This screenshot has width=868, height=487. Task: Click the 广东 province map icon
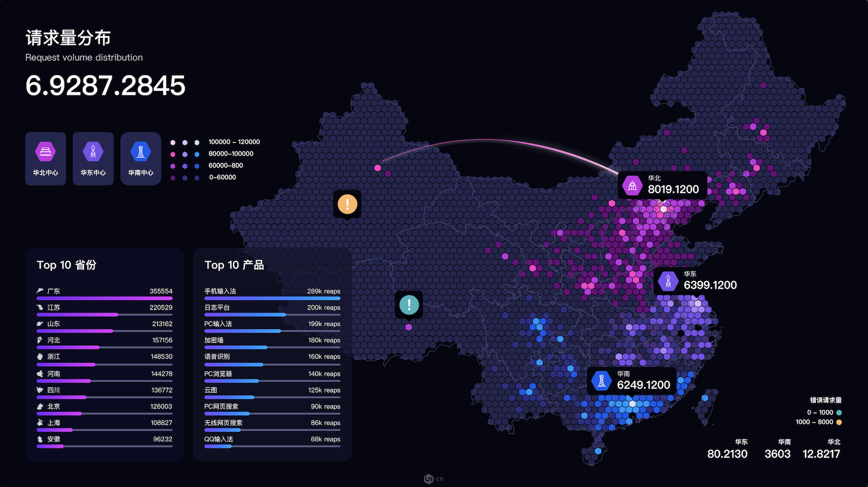pos(40,291)
